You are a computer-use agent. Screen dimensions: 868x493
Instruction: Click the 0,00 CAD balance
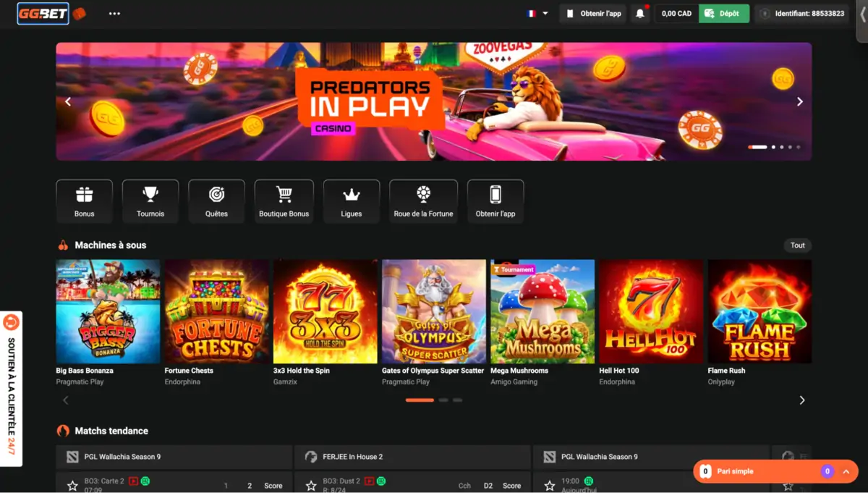click(x=676, y=13)
